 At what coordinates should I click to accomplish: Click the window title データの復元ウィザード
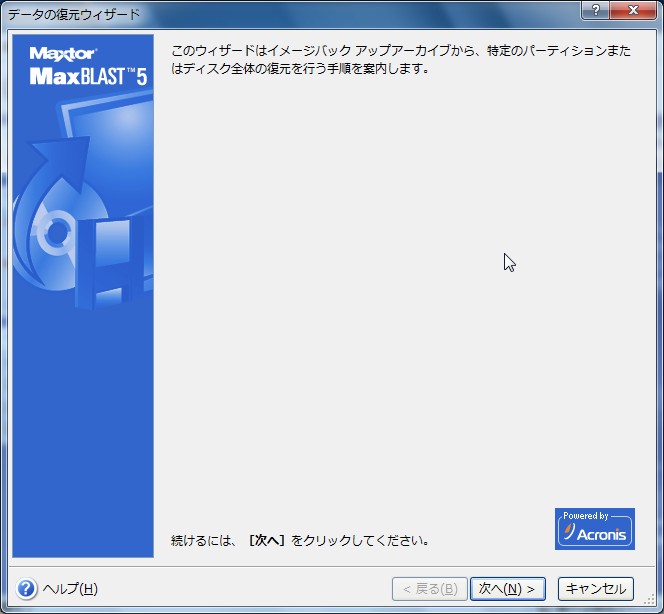74,14
